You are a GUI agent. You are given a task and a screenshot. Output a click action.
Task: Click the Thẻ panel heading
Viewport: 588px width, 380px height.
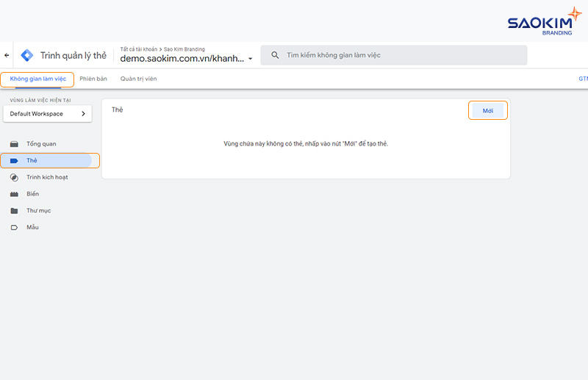click(118, 110)
